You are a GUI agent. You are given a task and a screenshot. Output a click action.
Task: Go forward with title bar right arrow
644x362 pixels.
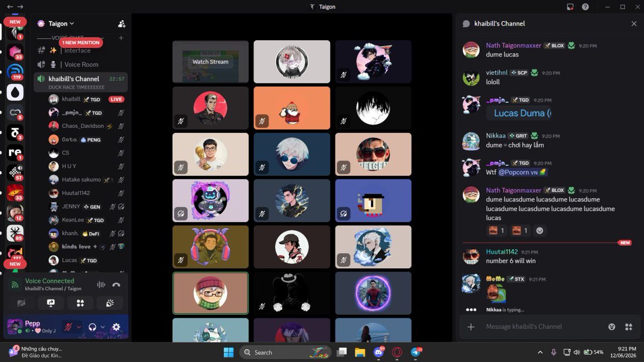(20, 6)
